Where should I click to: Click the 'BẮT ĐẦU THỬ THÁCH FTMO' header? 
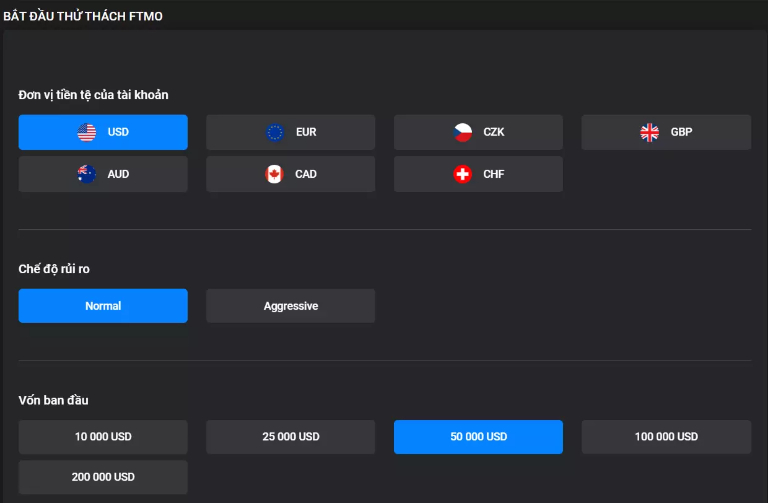83,17
